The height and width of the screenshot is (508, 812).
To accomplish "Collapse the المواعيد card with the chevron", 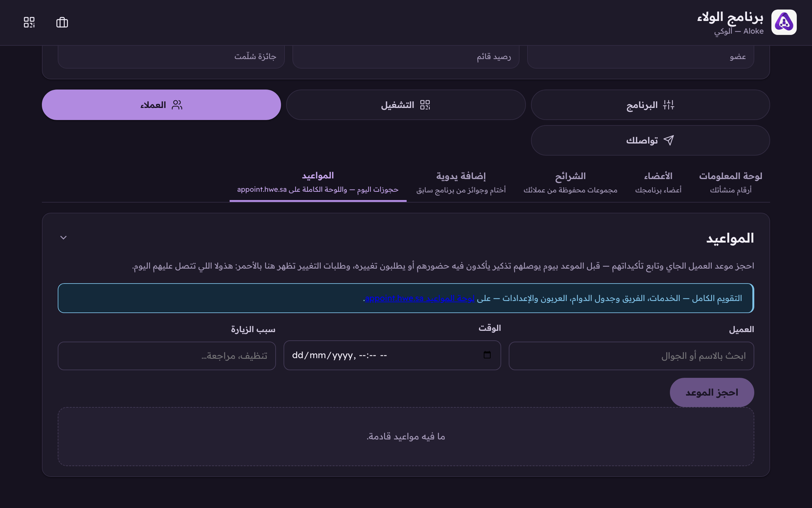I will (63, 237).
